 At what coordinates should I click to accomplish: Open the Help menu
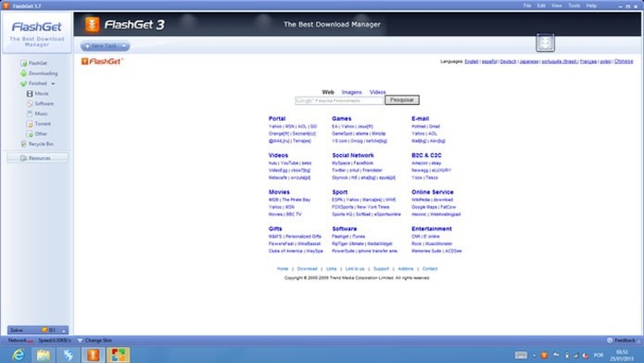(x=591, y=6)
